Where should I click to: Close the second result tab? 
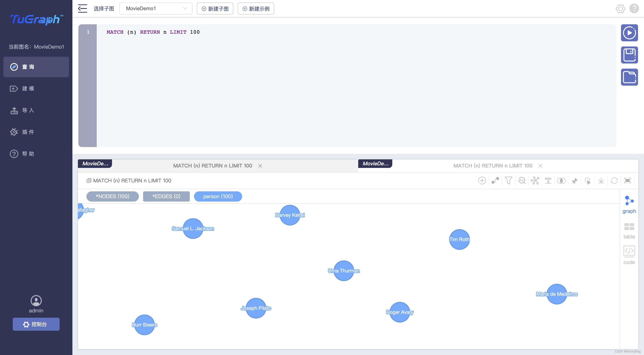(x=540, y=166)
